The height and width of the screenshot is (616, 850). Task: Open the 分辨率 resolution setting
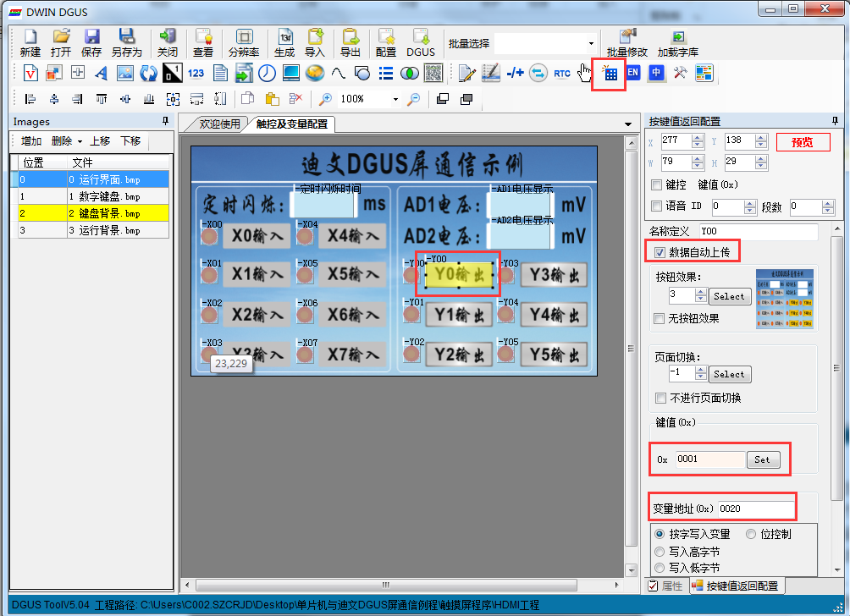[244, 43]
